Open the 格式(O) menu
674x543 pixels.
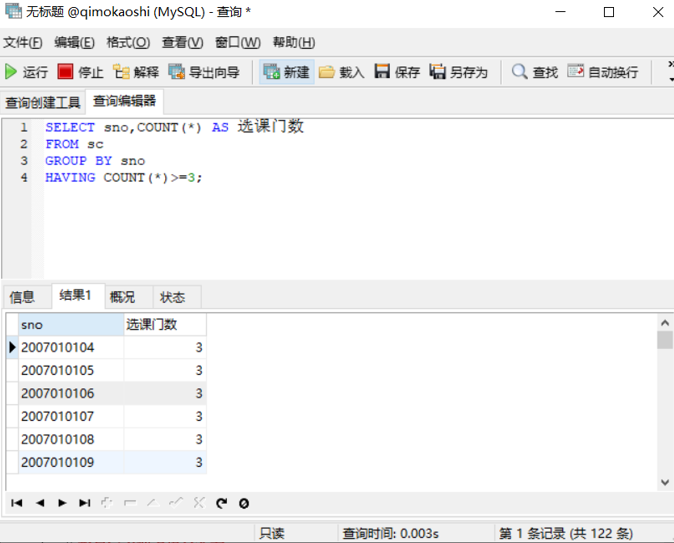(x=128, y=43)
